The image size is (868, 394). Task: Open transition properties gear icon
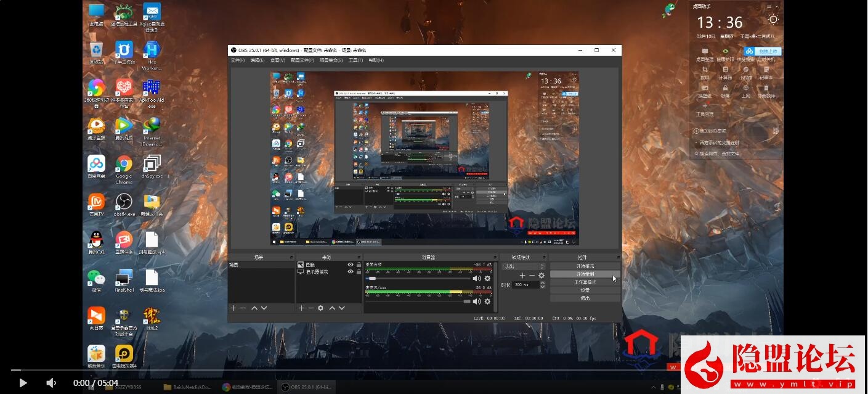click(541, 276)
